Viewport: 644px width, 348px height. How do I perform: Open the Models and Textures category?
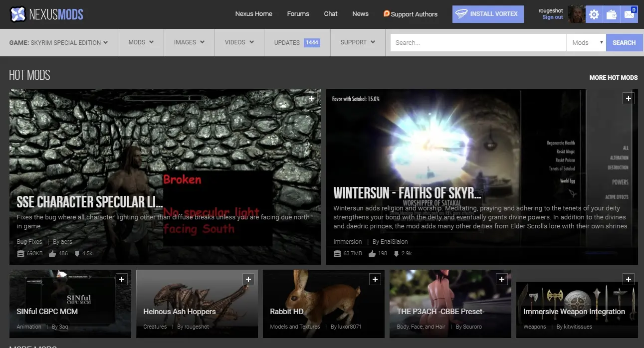coord(295,327)
